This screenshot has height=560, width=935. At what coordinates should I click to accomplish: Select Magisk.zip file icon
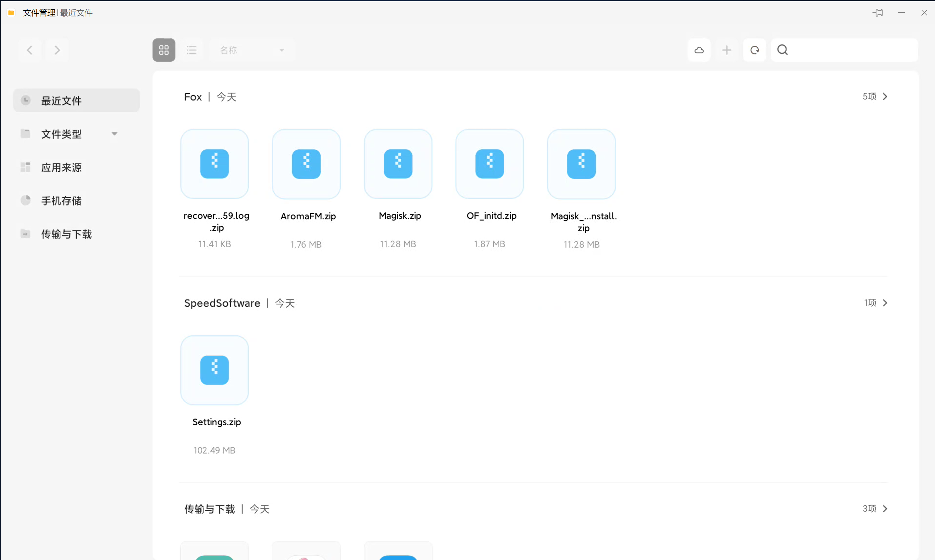[x=398, y=164]
